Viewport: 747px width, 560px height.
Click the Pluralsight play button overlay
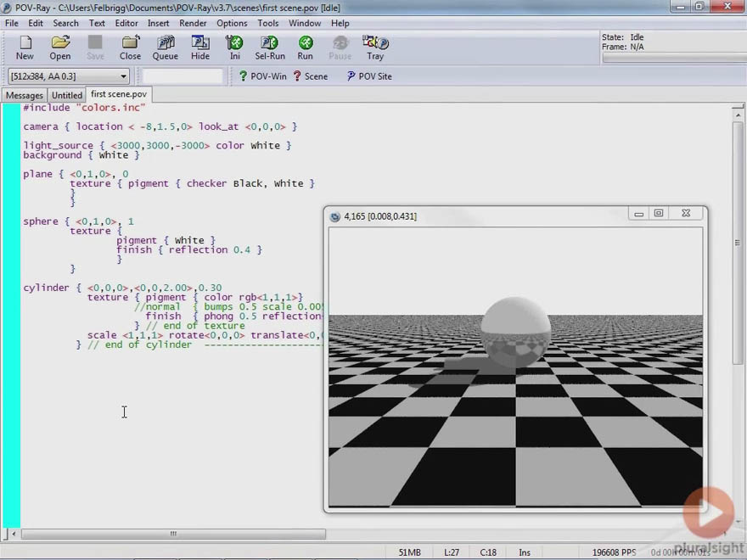(x=709, y=512)
